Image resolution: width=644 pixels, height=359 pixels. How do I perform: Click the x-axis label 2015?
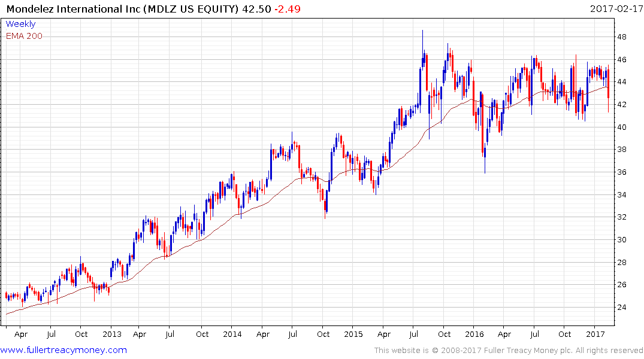pyautogui.click(x=353, y=334)
